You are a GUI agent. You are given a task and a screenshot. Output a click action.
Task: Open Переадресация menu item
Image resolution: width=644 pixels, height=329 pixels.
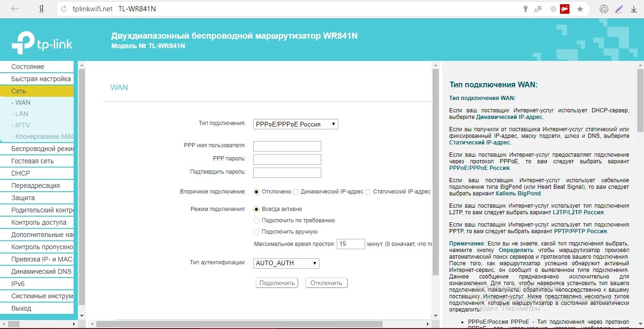point(37,186)
